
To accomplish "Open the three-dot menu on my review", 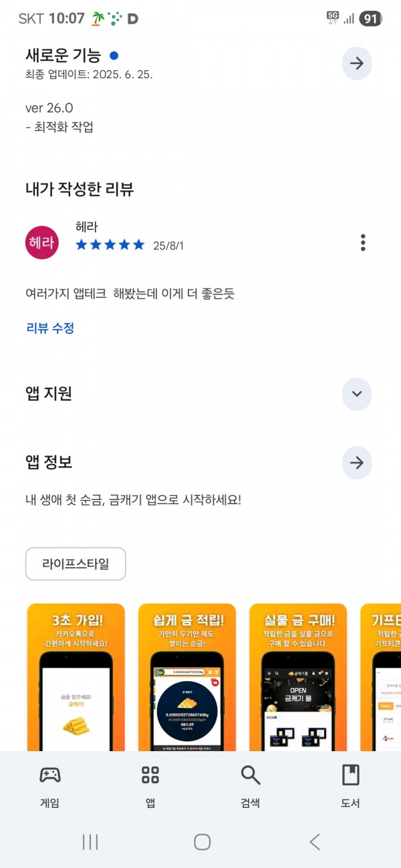I will click(x=363, y=242).
